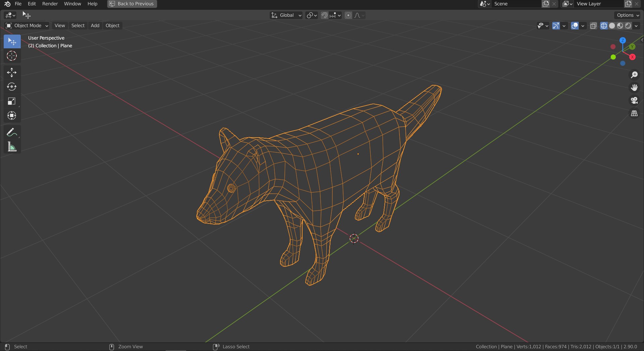Click "Lasso Select" status bar hint

(236, 347)
